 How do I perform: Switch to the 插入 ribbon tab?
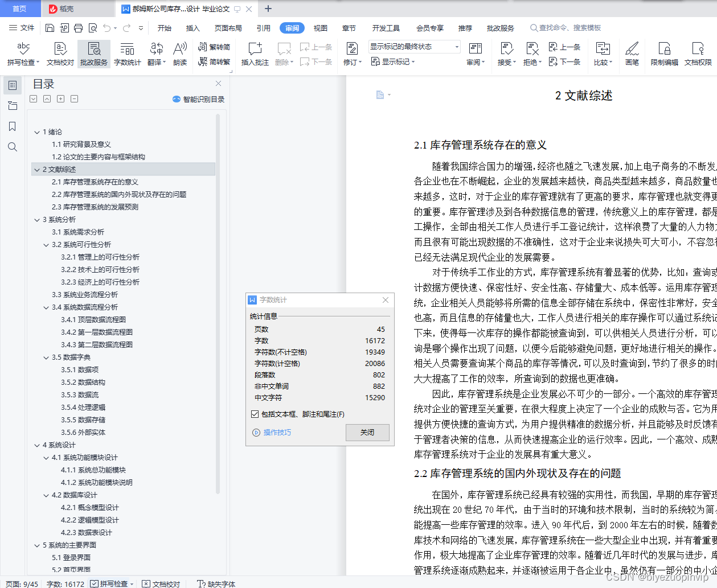tap(193, 28)
